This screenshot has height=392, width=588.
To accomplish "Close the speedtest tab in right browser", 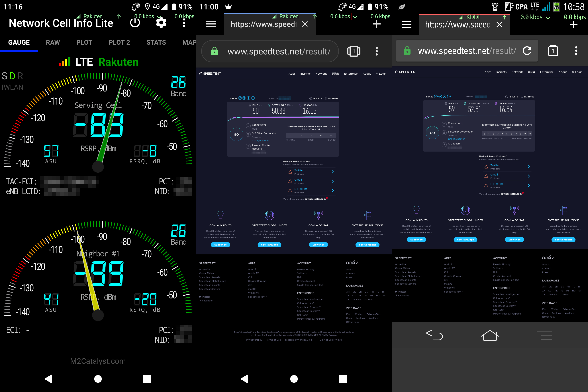I will (x=499, y=24).
